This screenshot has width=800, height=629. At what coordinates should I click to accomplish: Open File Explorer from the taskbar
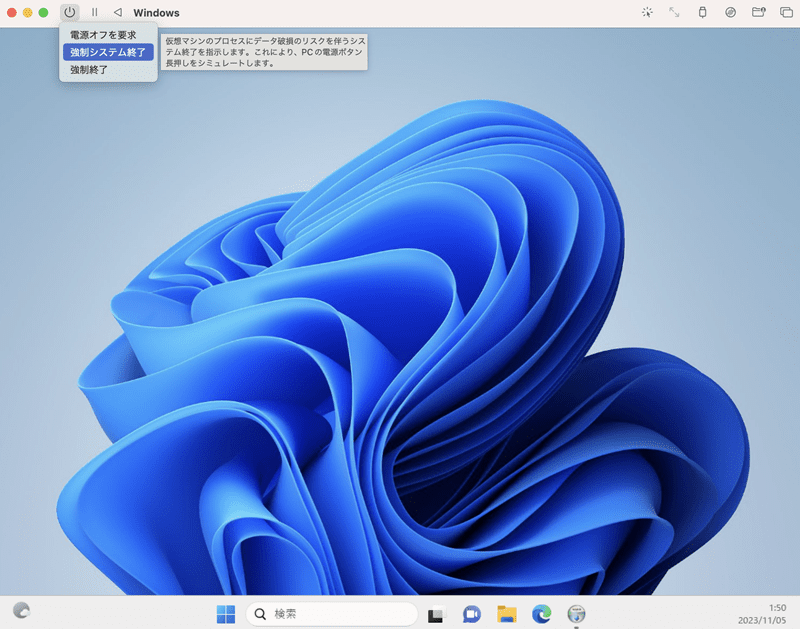pyautogui.click(x=507, y=614)
